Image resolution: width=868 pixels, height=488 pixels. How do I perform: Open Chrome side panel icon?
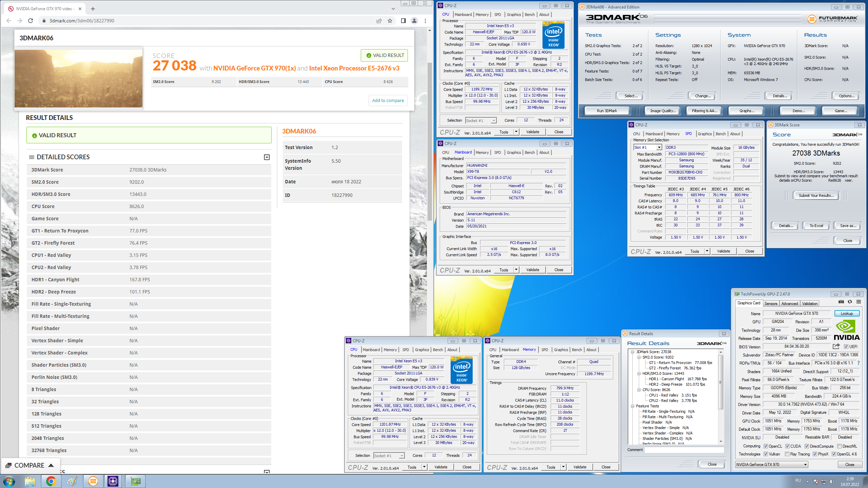[x=403, y=21]
